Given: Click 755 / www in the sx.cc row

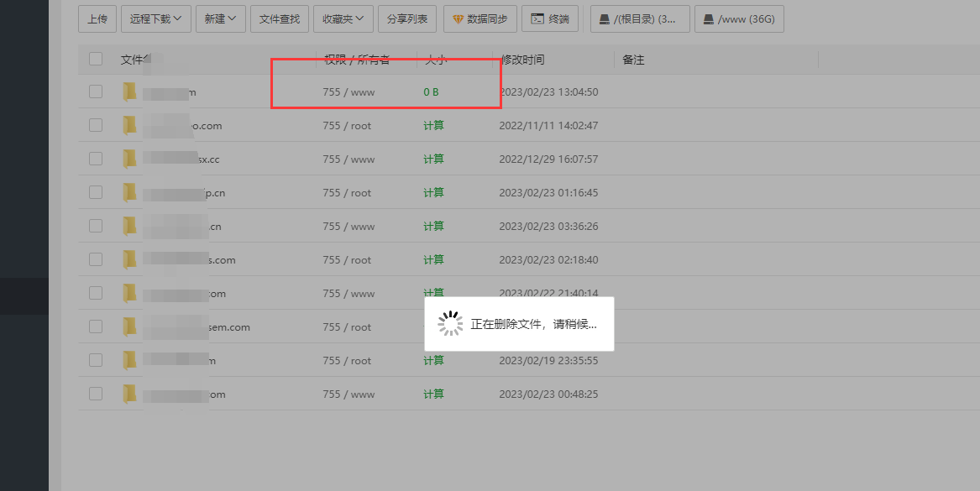Looking at the screenshot, I should click(349, 159).
